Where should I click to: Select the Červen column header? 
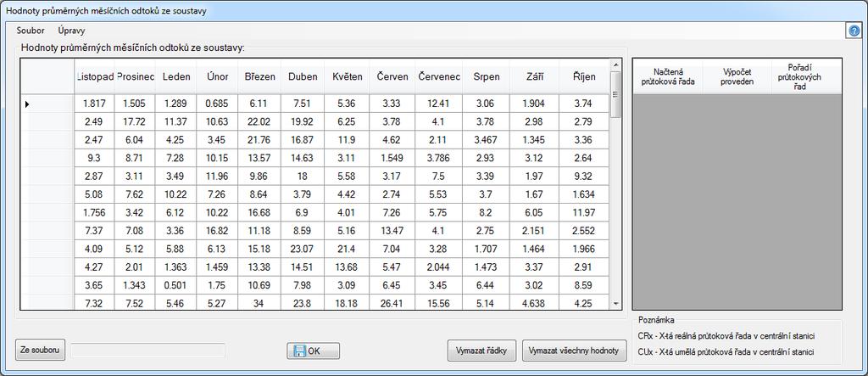392,76
